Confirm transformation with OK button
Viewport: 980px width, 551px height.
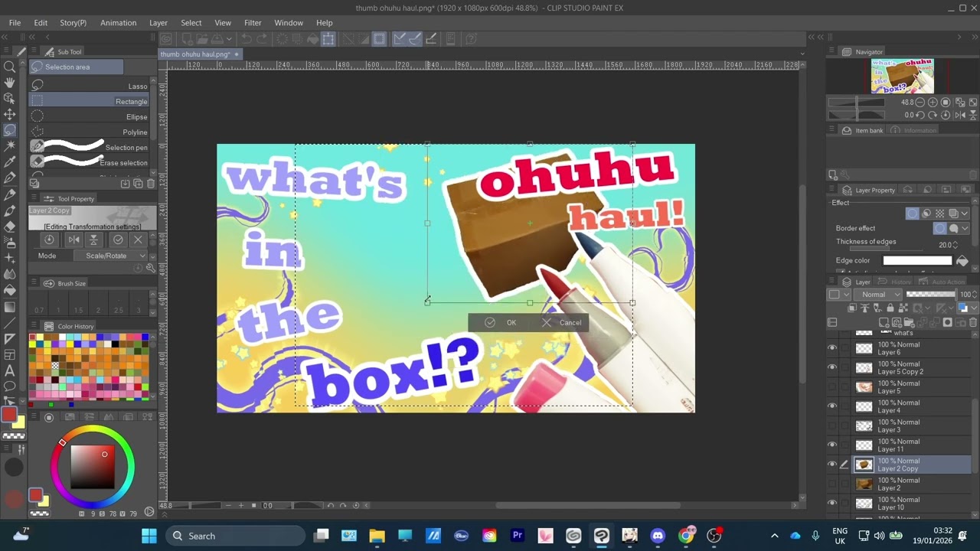tap(502, 322)
